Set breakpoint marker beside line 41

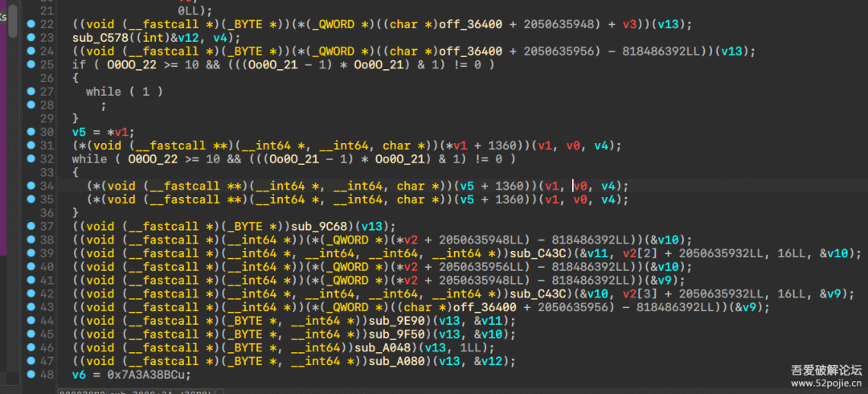31,280
